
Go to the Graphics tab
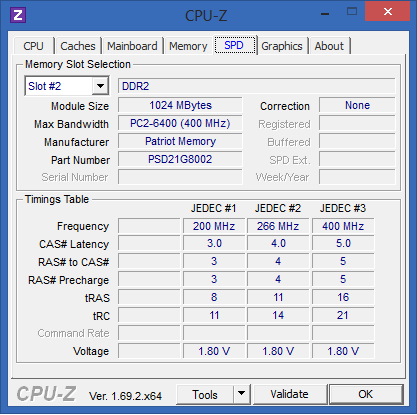point(282,46)
